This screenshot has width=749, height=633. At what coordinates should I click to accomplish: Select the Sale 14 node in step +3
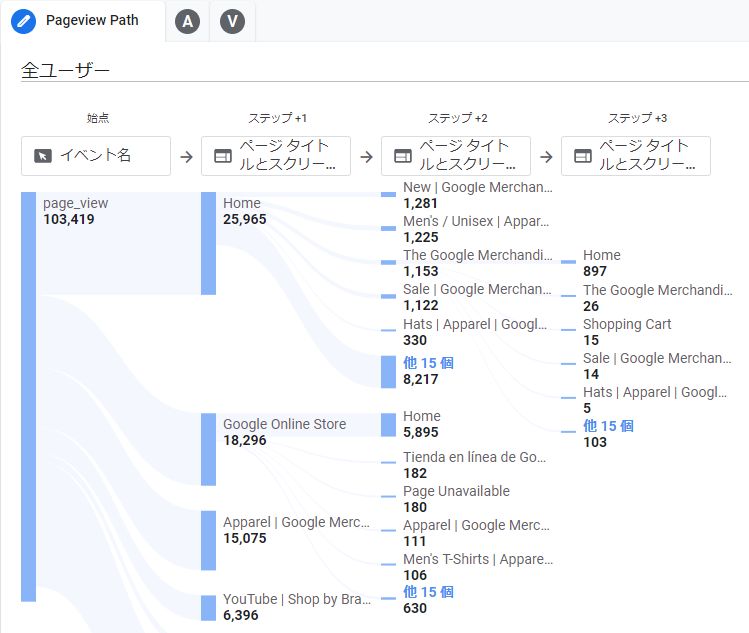coord(568,364)
